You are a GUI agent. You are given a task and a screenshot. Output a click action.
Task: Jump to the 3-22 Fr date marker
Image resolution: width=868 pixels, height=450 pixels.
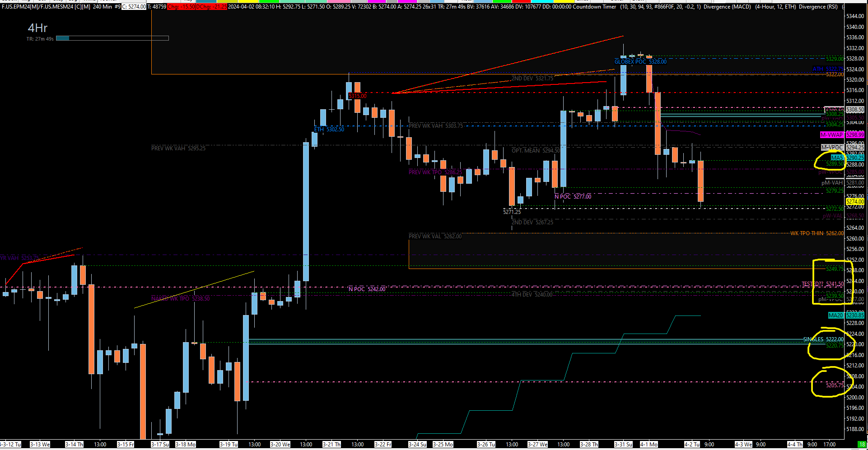[x=383, y=445]
